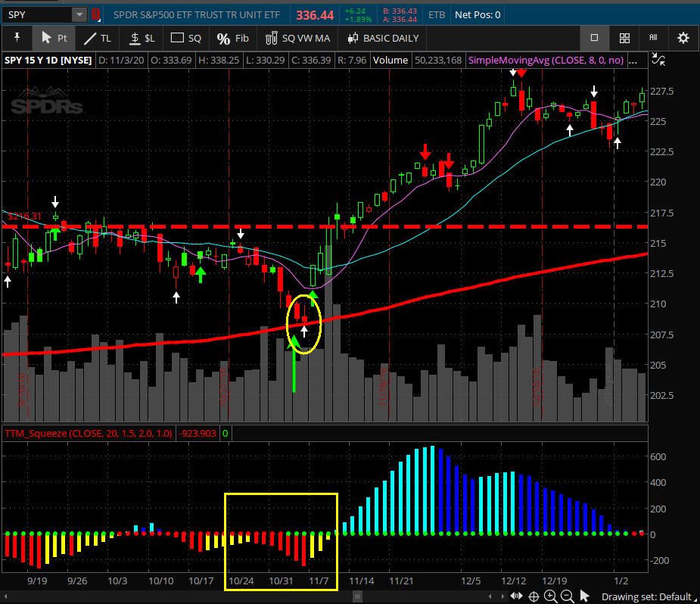Click the red link icon beside symbol
700x604 pixels.
pos(95,14)
